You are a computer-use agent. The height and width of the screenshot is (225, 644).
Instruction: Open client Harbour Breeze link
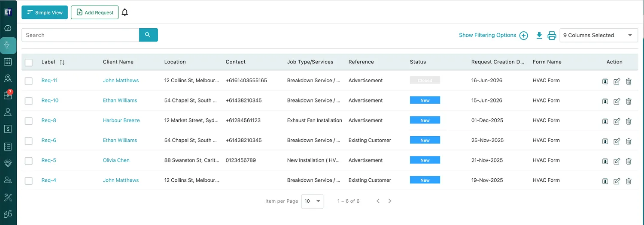[x=122, y=120]
